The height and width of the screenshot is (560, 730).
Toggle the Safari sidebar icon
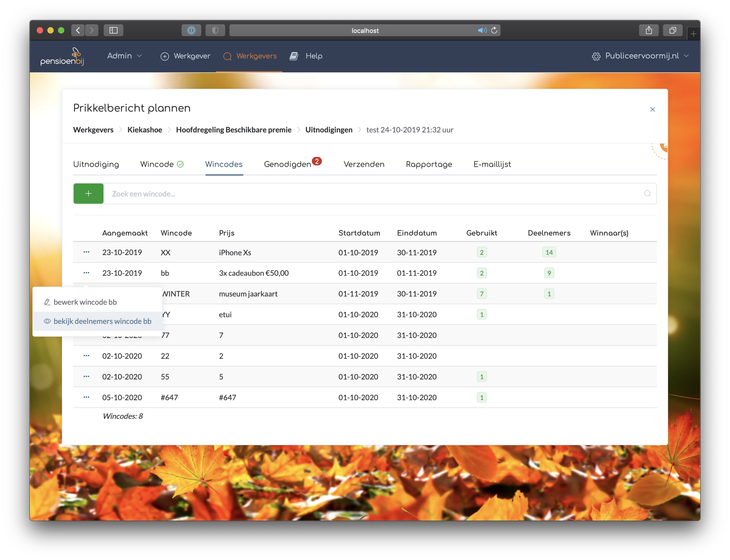pos(113,31)
